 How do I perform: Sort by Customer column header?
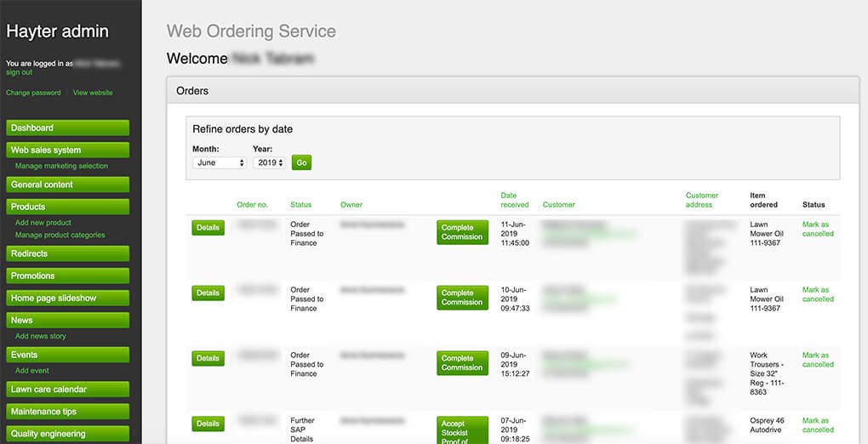pos(558,205)
